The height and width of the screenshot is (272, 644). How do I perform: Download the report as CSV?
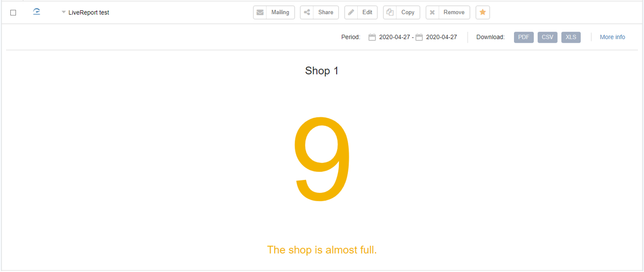(x=547, y=38)
